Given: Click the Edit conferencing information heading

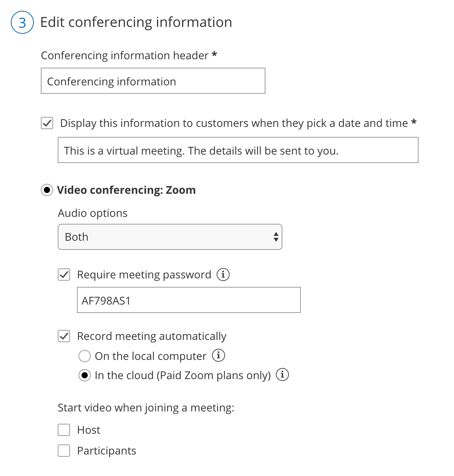Looking at the screenshot, I should [136, 22].
